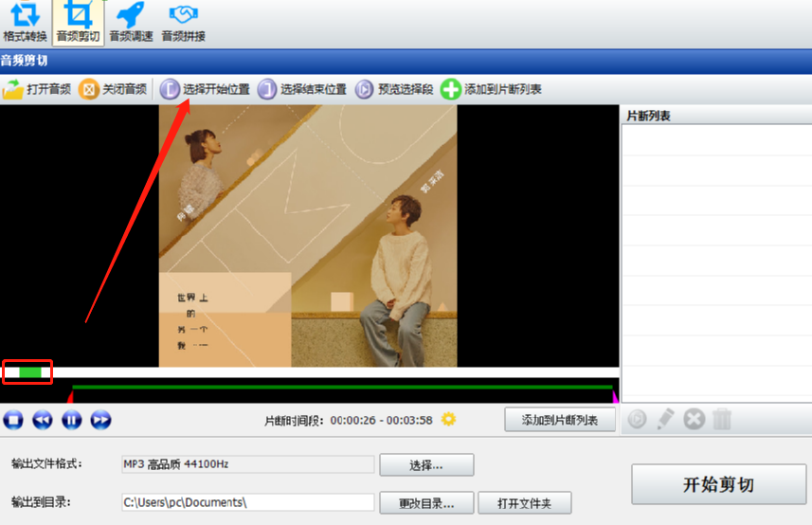The width and height of the screenshot is (812, 525).
Task: Open the 格式转换 format conversion tab
Action: click(x=25, y=22)
